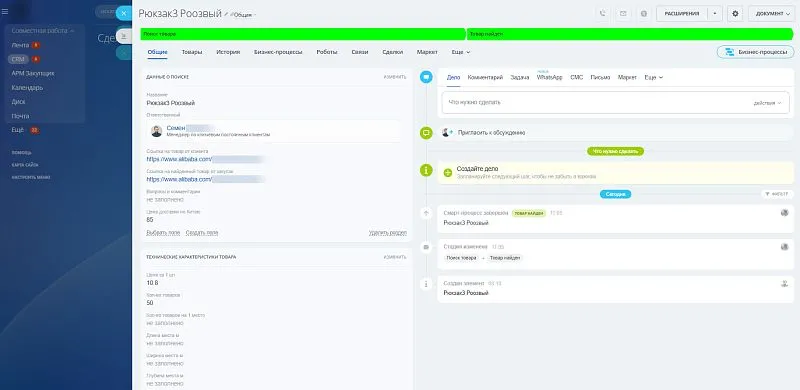The image size is (800, 390).
Task: Select the Письмо activity tab
Action: pyautogui.click(x=600, y=78)
